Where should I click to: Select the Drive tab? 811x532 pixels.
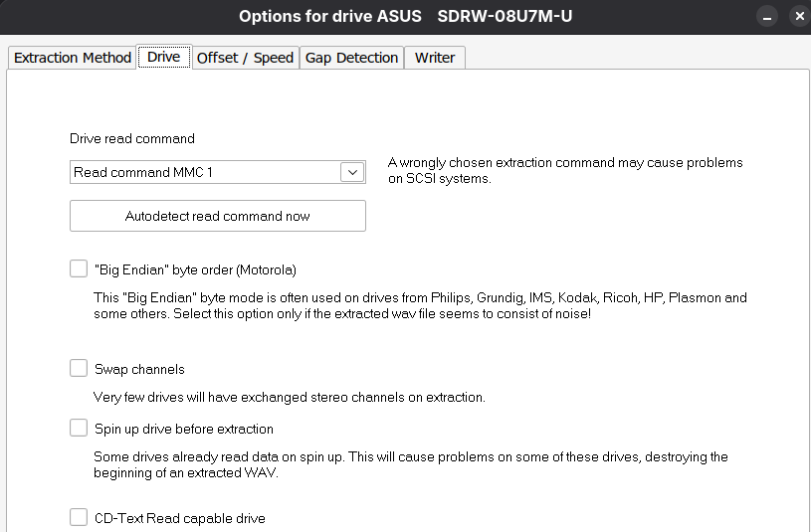click(x=163, y=57)
